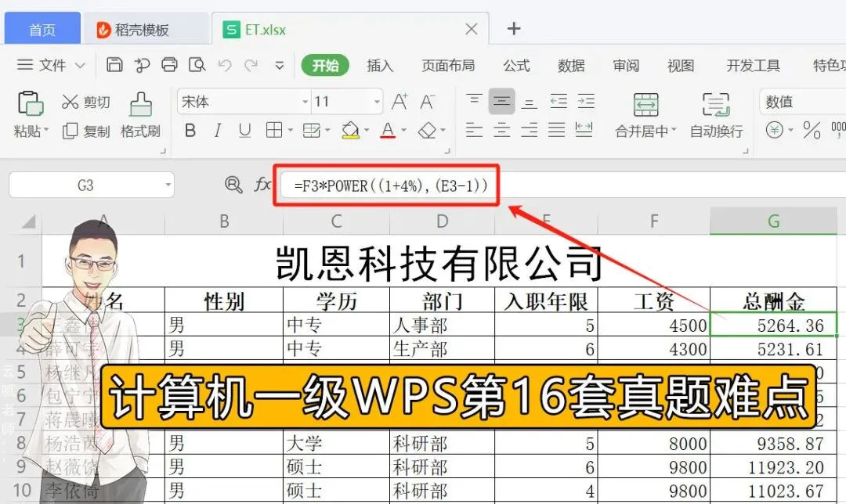Click the fill color bucket icon
This screenshot has height=504, width=846.
click(351, 131)
